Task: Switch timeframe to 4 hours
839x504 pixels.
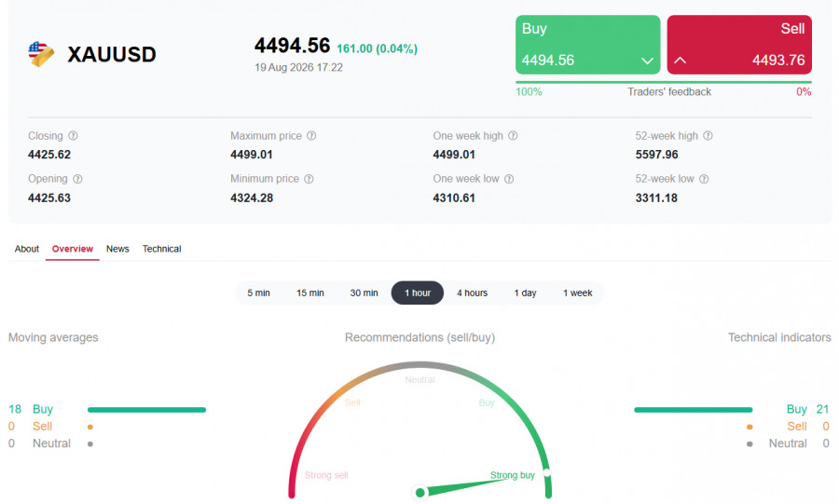Action: click(472, 293)
